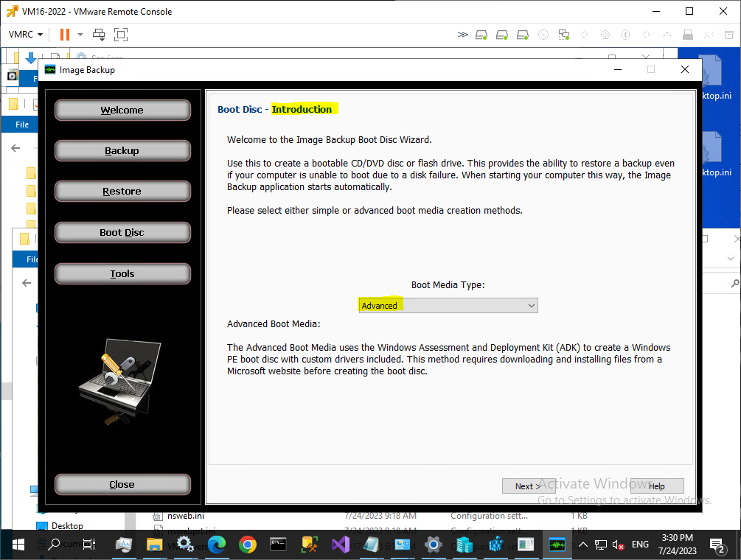The height and width of the screenshot is (560, 741).
Task: Enter full screen mode in VMRC
Action: (x=121, y=35)
